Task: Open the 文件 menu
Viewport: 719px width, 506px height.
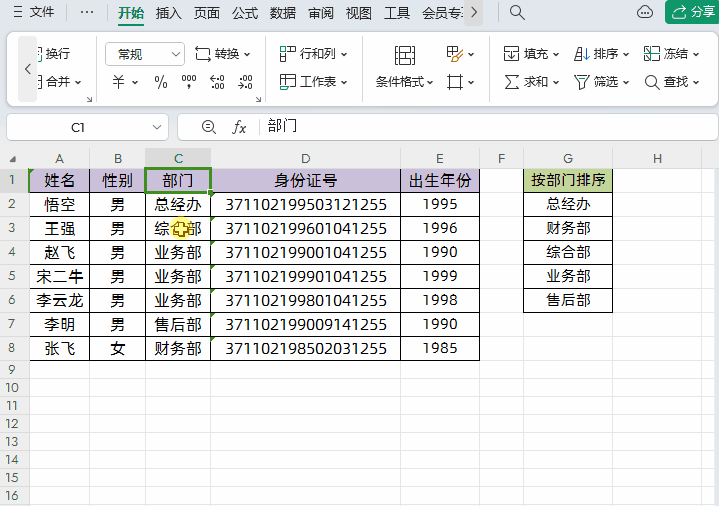Action: click(34, 12)
